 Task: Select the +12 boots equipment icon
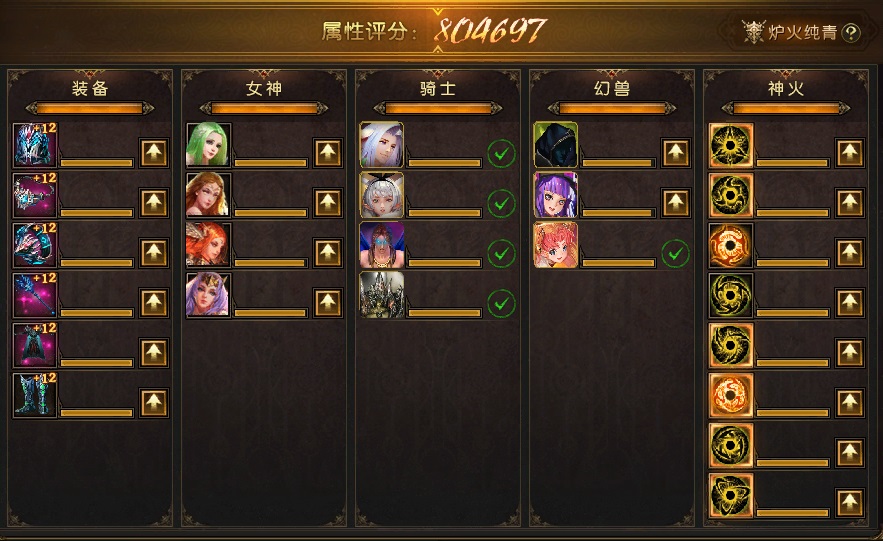[35, 395]
